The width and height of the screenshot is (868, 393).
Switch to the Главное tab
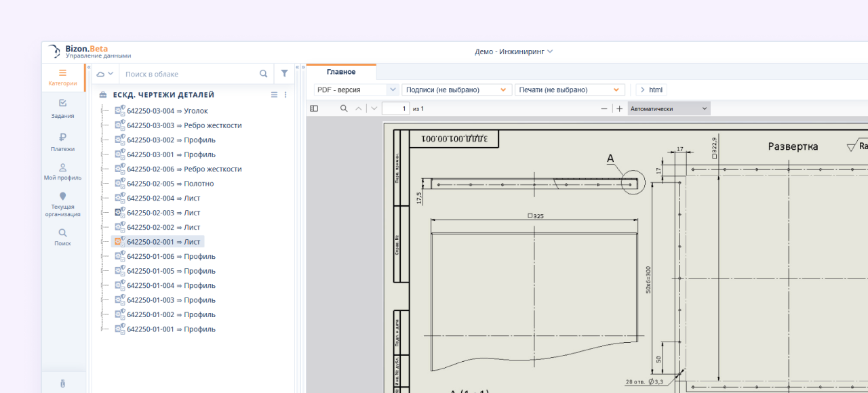[341, 72]
